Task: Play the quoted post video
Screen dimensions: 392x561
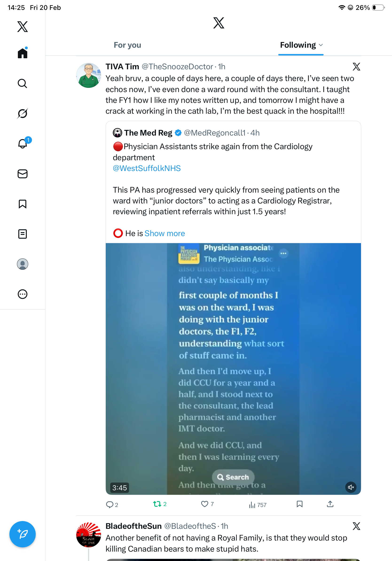Action: 233,366
